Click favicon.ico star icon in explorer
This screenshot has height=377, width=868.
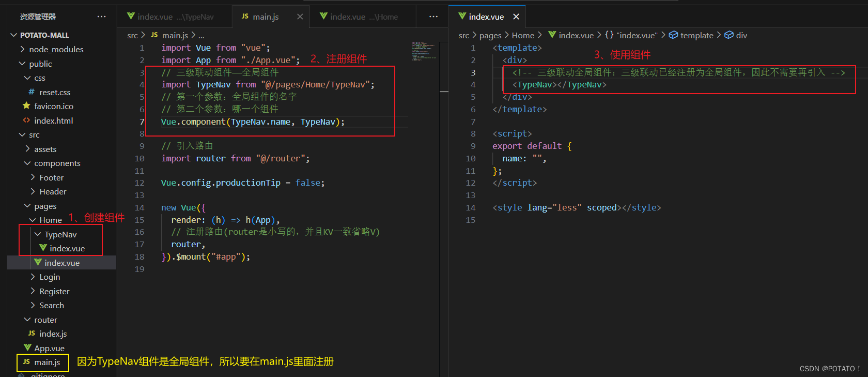(26, 105)
